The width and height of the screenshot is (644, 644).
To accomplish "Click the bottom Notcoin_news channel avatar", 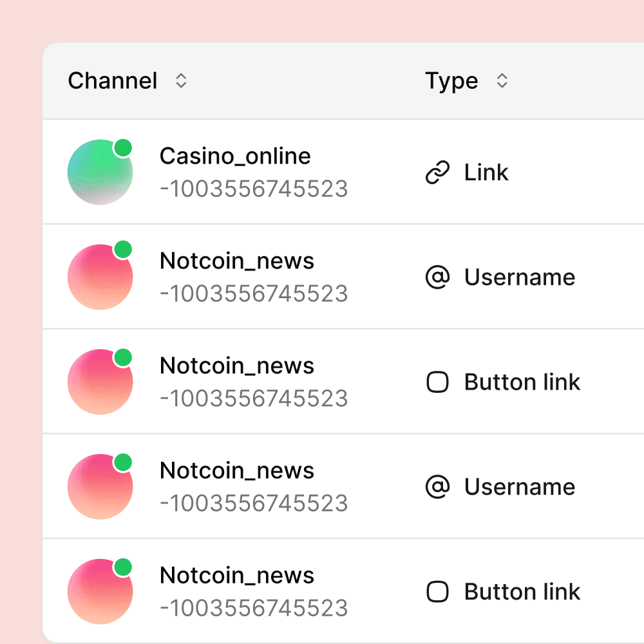I will pos(100,591).
